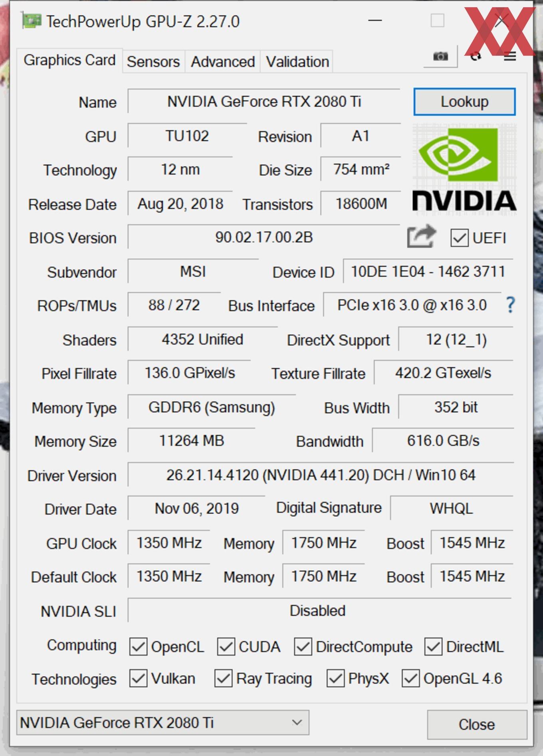Toggle the DirectML checkbox
Image resolution: width=543 pixels, height=756 pixels.
pos(434,647)
